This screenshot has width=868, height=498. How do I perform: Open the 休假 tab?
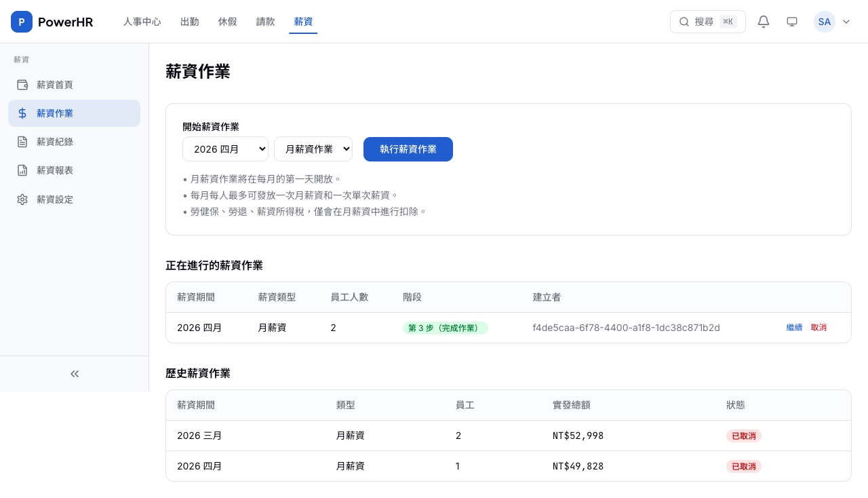[x=228, y=22]
